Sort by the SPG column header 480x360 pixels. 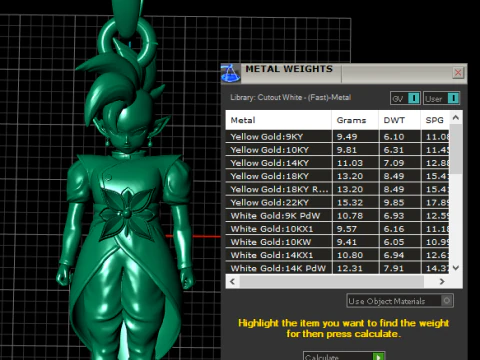tap(435, 120)
